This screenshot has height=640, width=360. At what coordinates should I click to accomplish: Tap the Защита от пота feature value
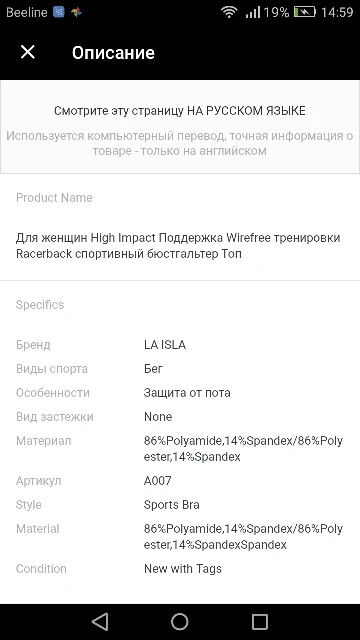point(187,393)
